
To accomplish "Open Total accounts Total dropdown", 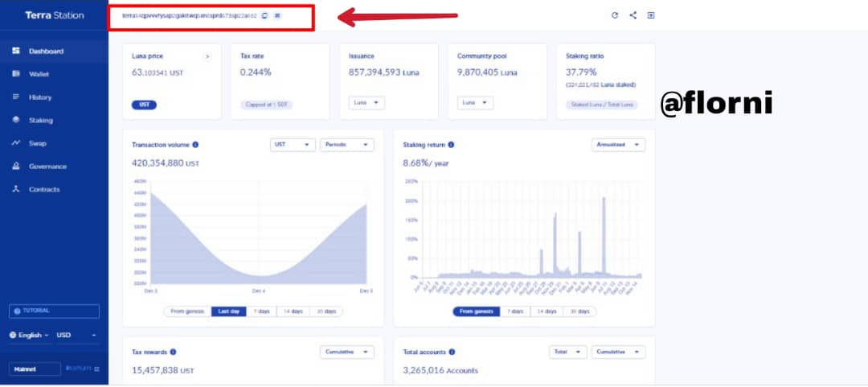I will 568,352.
